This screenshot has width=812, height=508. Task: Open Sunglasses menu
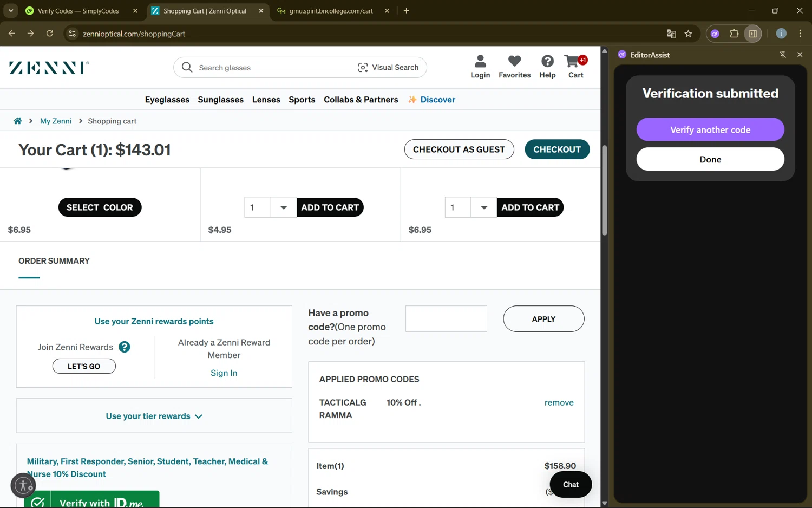click(221, 100)
